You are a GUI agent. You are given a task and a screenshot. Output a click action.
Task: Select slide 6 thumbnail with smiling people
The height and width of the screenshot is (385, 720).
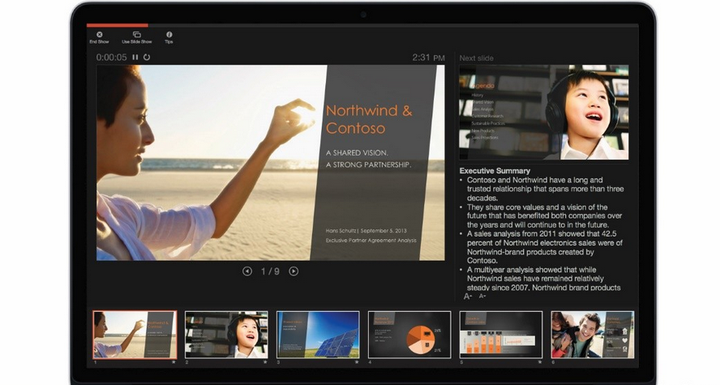(x=592, y=334)
